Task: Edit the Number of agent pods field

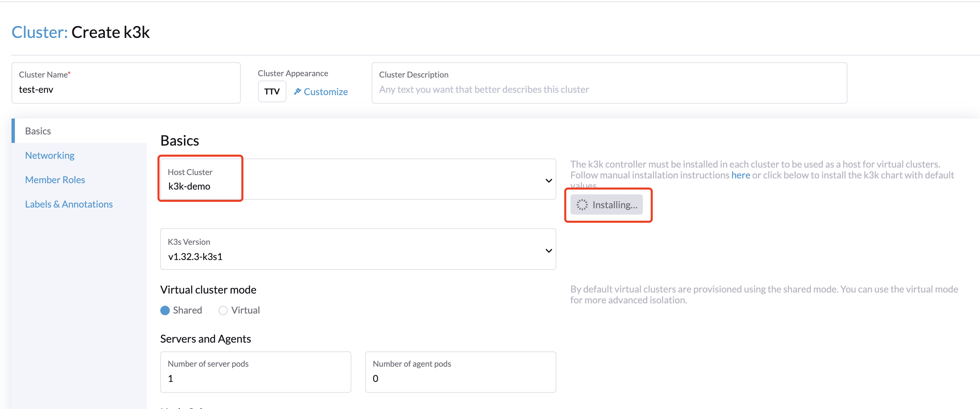Action: 460,378
